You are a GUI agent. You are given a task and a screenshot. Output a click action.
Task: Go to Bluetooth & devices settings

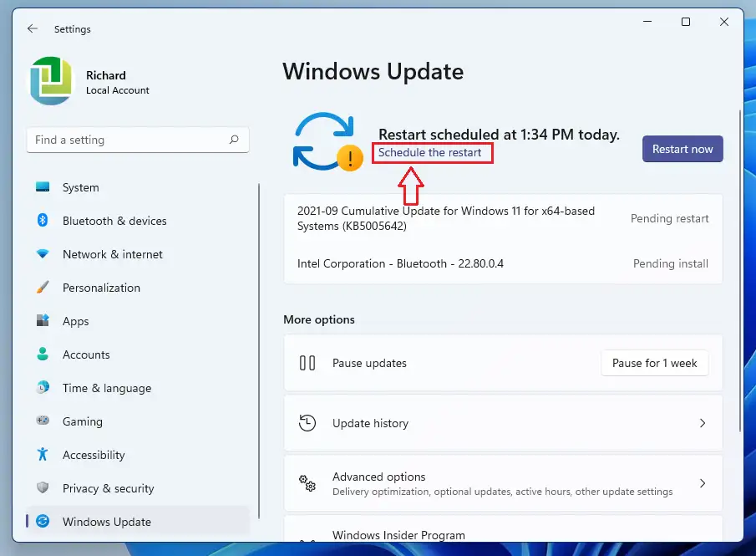138,221
